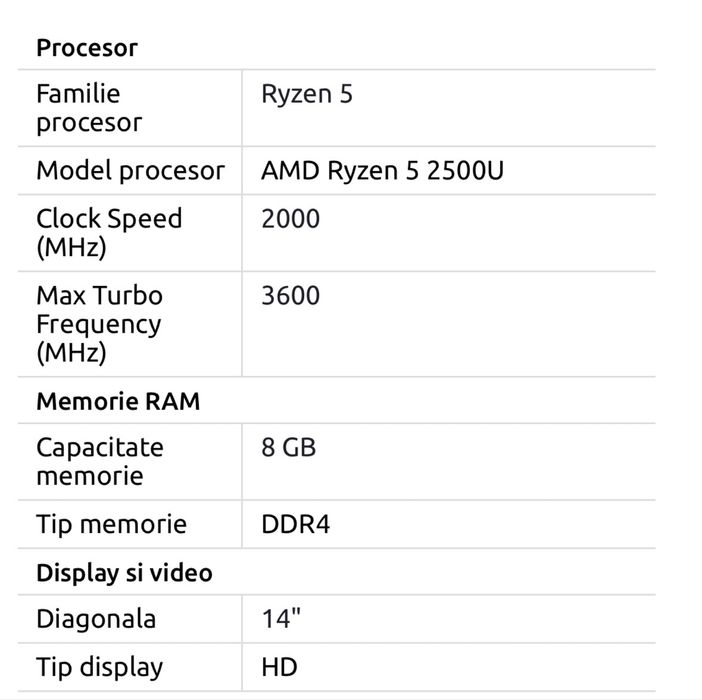702x700 pixels.
Task: Click the DDR4 memory type value
Action: 295,524
